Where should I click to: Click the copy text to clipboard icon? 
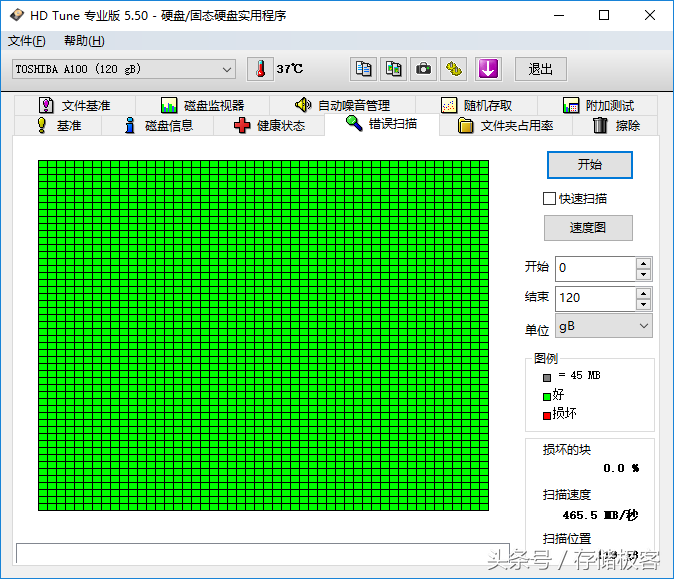click(x=363, y=69)
